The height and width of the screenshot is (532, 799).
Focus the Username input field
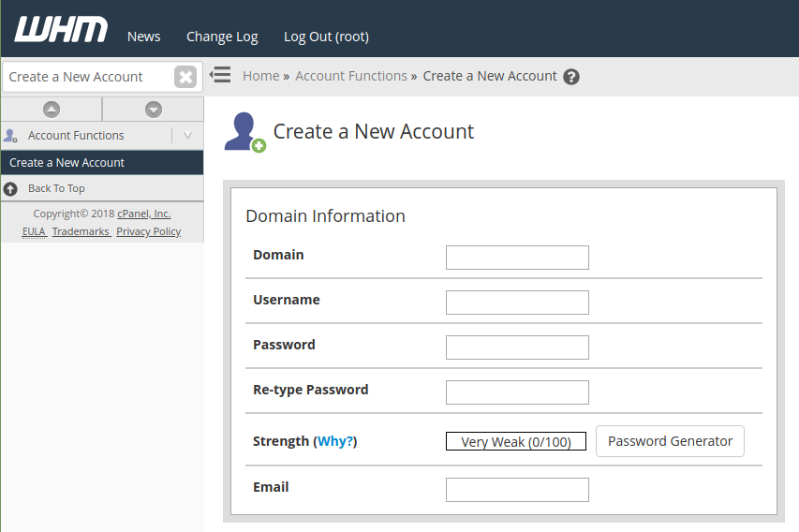517,303
